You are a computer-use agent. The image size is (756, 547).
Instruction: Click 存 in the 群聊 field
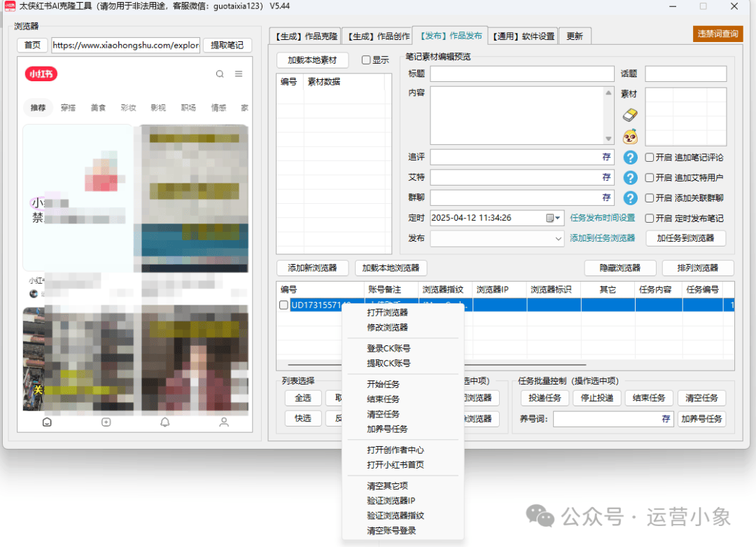tap(606, 198)
